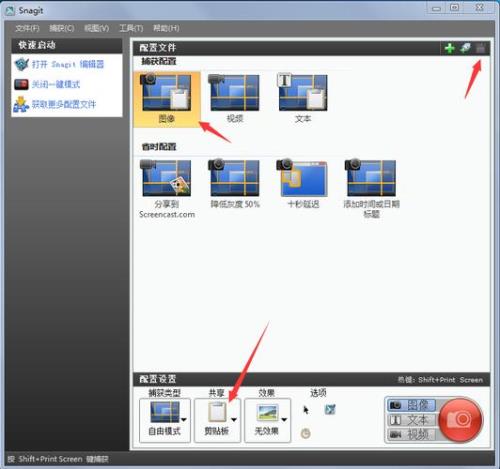
Task: Open the 文件(F) menu
Action: [x=27, y=28]
